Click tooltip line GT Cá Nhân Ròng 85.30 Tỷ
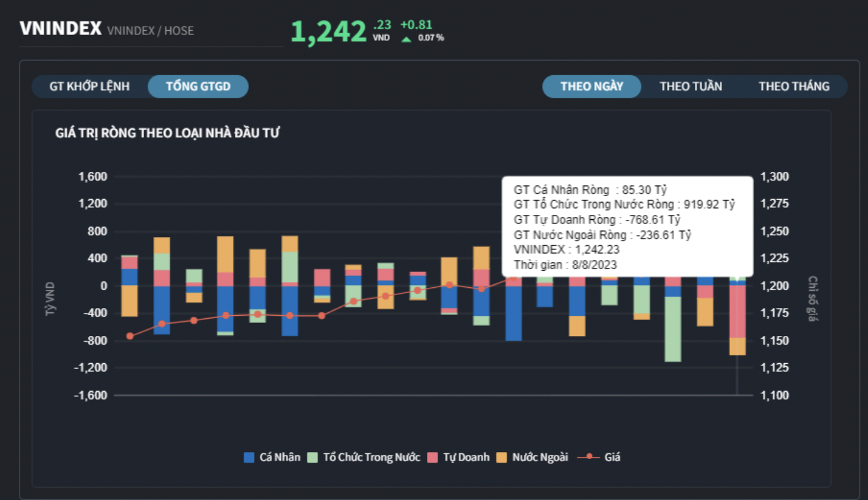This screenshot has height=500, width=868. (591, 190)
